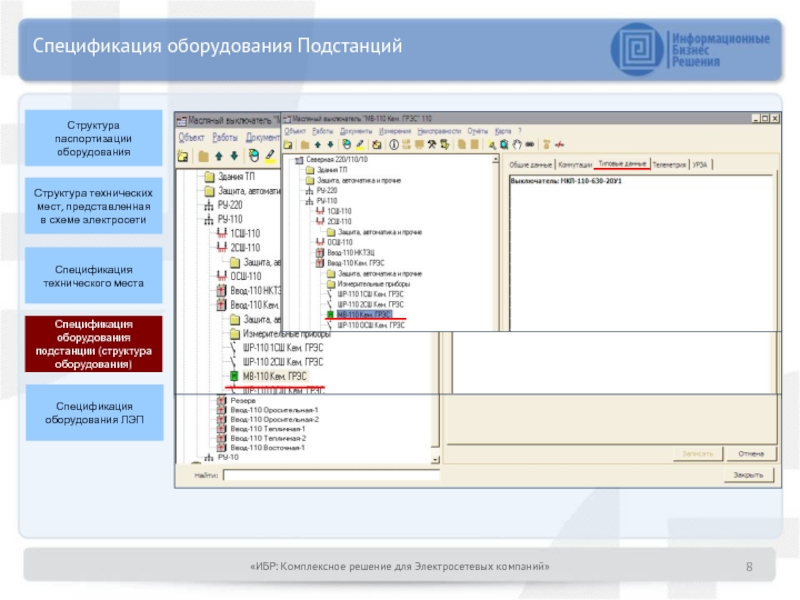Select ШР-110 1СШ Кем. ГРЭС back tree
The image size is (800, 600).
click(x=283, y=348)
